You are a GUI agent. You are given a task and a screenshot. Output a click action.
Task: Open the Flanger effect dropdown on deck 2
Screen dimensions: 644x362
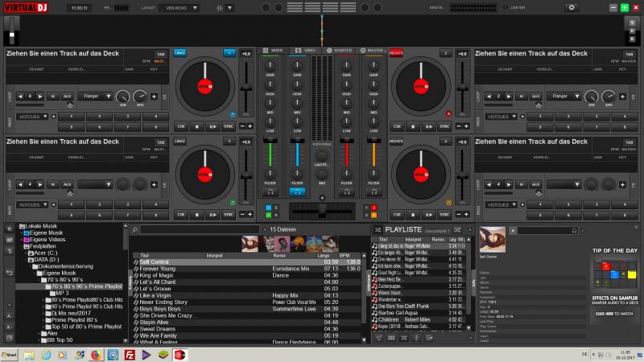coord(563,97)
